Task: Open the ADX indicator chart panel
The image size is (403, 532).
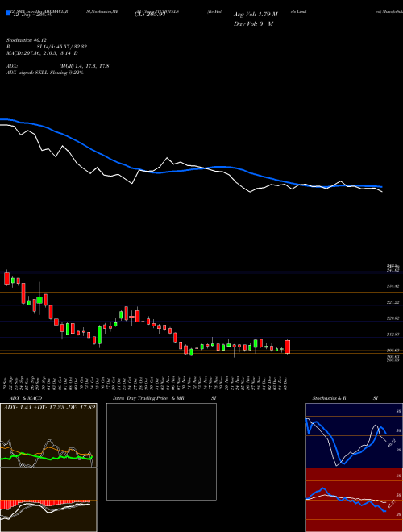Action: click(x=48, y=435)
